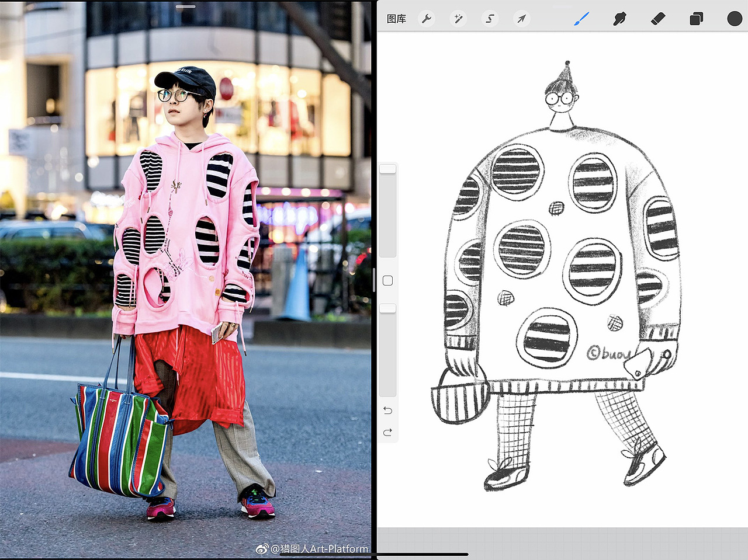748x560 pixels.
Task: Select the Eraser tool
Action: pyautogui.click(x=658, y=19)
